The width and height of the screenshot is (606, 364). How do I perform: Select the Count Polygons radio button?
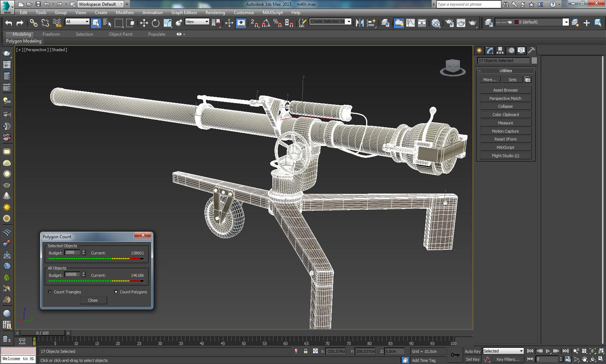116,292
